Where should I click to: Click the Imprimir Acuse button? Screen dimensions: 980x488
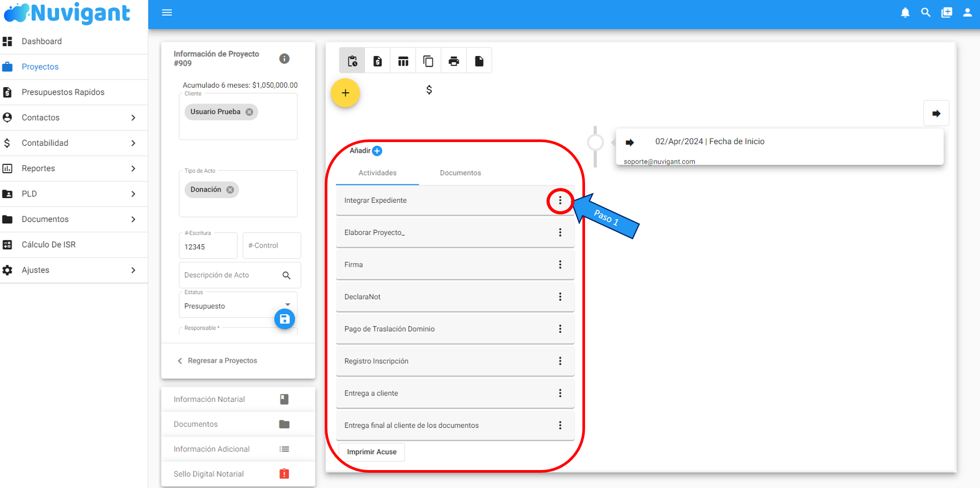pyautogui.click(x=372, y=452)
